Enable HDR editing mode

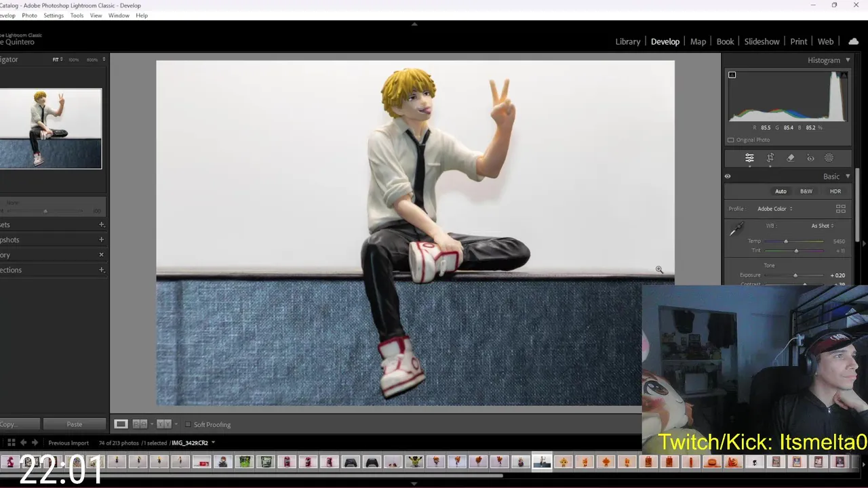point(835,191)
